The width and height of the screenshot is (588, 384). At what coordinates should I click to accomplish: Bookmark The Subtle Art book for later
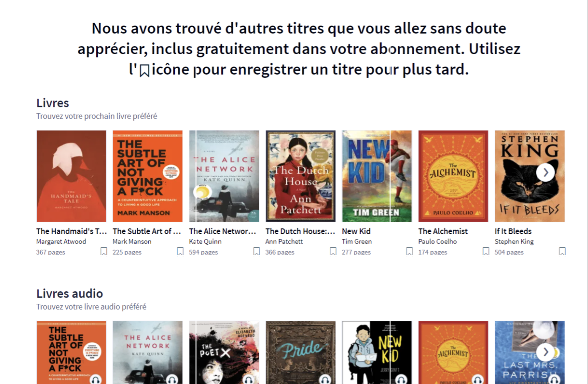(x=180, y=251)
